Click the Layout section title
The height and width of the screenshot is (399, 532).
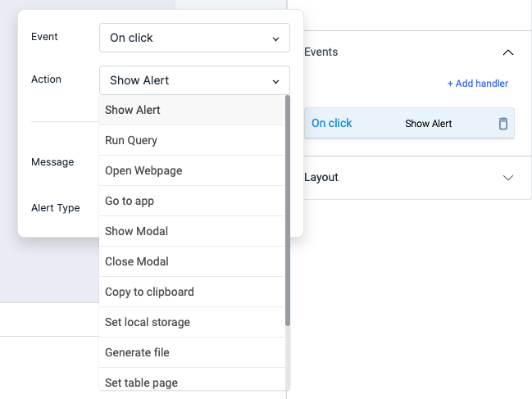click(x=321, y=178)
